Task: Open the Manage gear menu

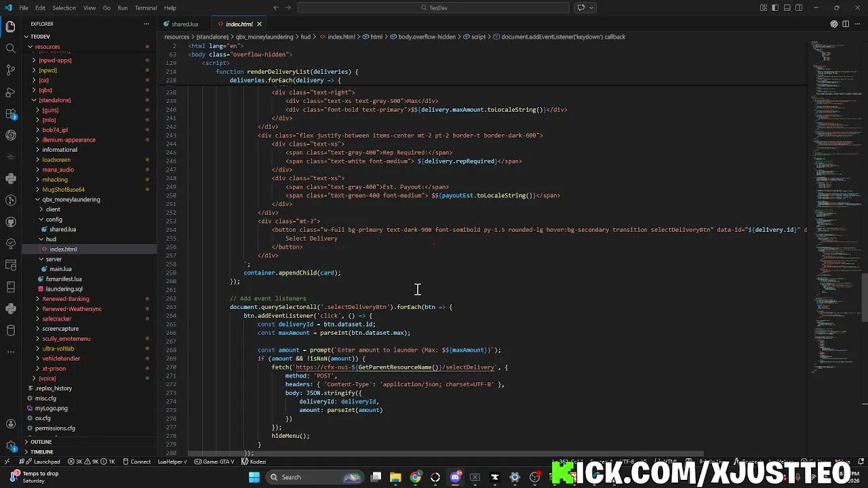Action: click(x=10, y=446)
